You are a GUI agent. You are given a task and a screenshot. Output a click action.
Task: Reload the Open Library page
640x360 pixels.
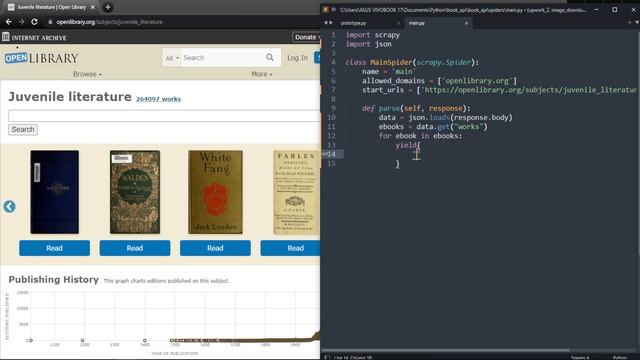coord(34,22)
